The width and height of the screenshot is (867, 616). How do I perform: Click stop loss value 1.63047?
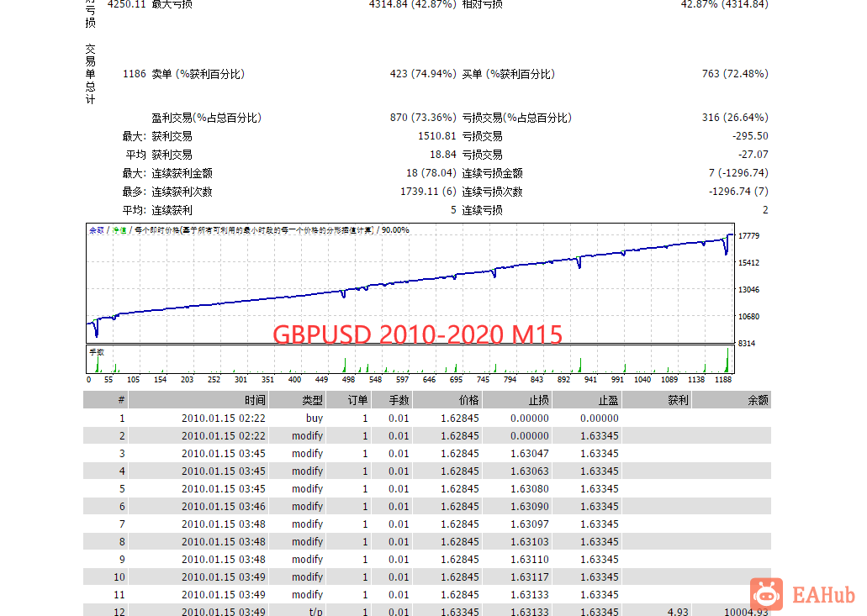(x=530, y=454)
